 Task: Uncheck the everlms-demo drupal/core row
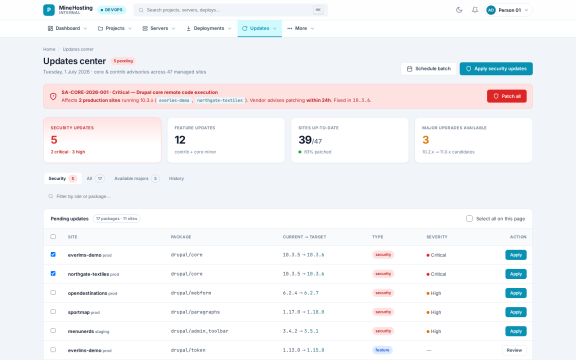(x=53, y=255)
